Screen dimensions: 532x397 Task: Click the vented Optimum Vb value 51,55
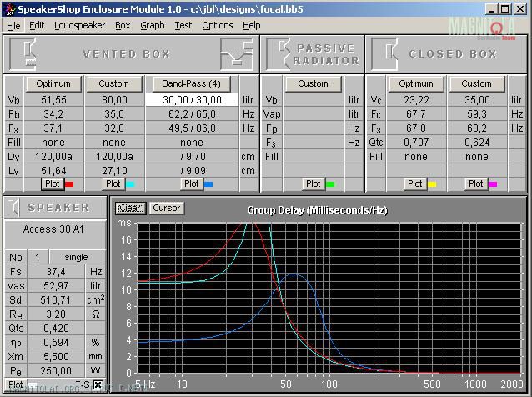pos(53,100)
